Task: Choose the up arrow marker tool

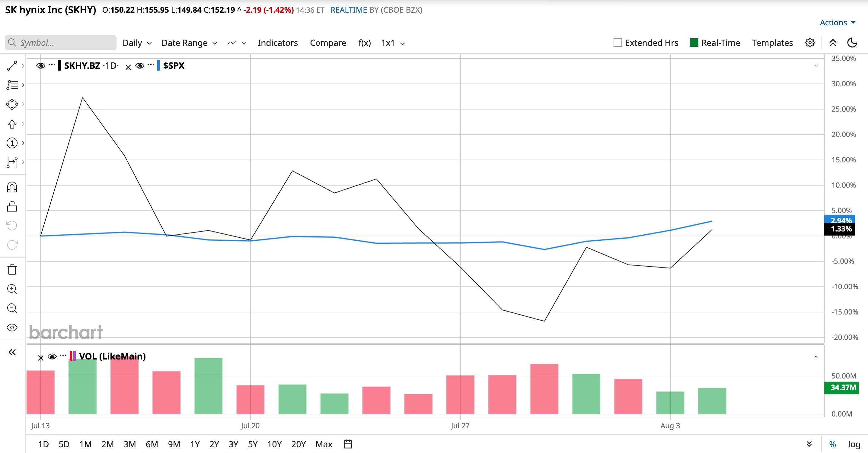Action: pyautogui.click(x=12, y=124)
